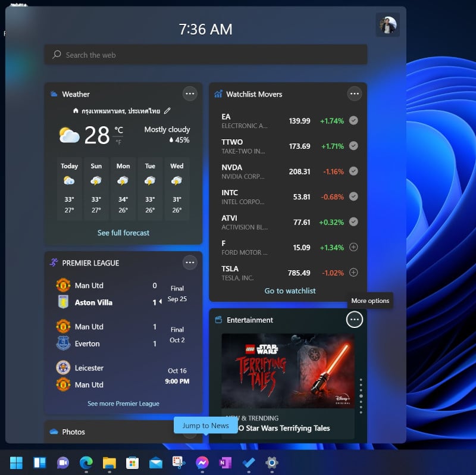Switch temperature to °C

(118, 130)
